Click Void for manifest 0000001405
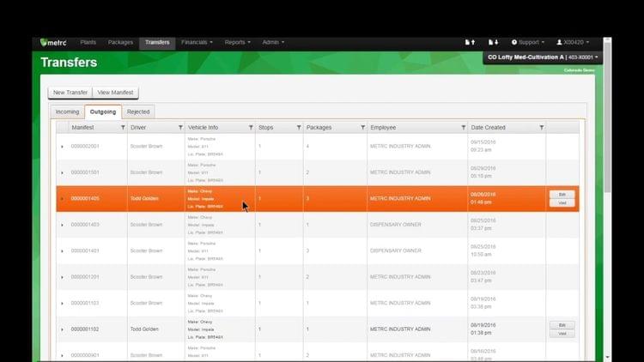 562,202
